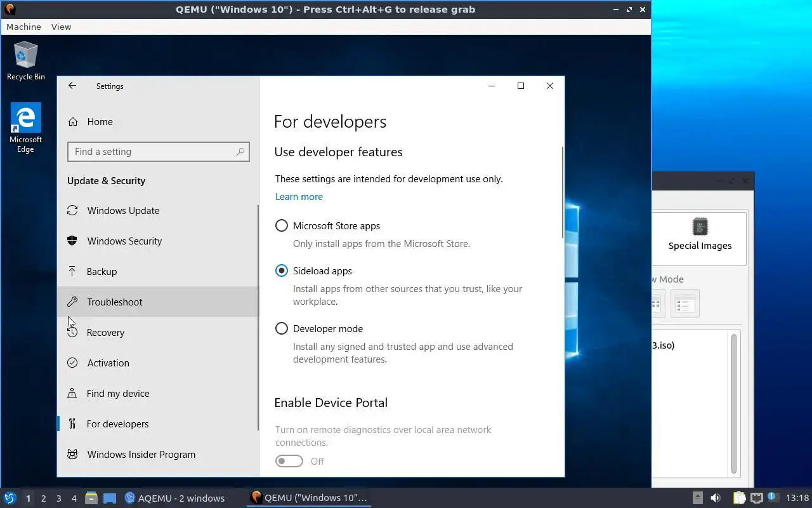Open the Backup settings page
Viewport: 812px width, 508px height.
click(x=157, y=272)
